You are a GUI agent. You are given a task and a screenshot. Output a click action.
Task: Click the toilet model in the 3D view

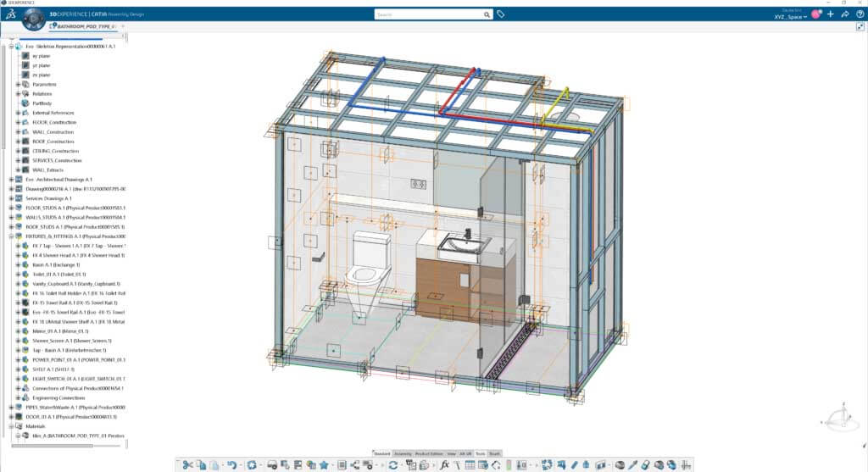(x=368, y=274)
